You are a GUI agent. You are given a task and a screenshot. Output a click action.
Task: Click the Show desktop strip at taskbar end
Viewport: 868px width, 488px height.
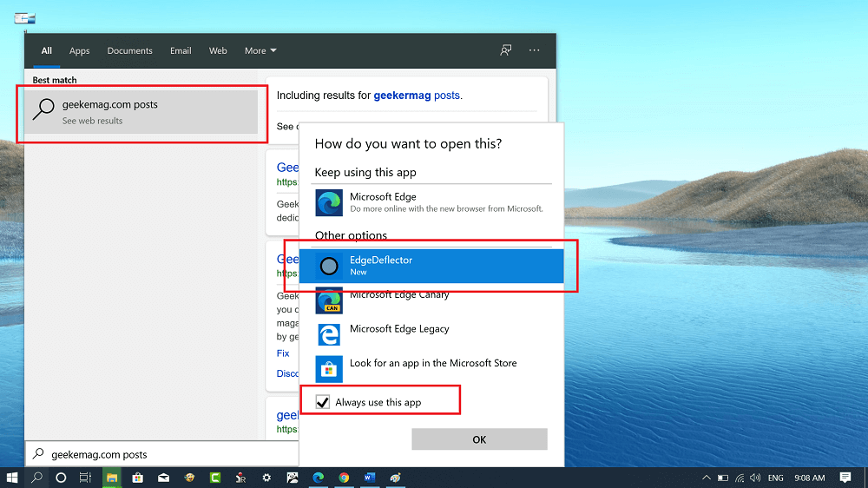point(865,478)
